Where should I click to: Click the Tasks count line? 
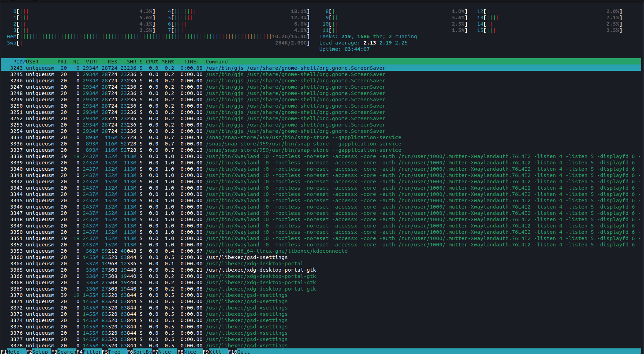point(368,36)
